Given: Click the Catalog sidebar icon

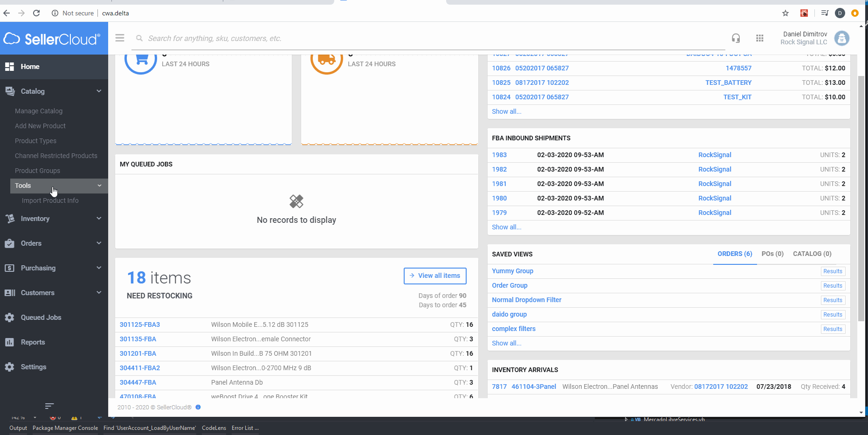Looking at the screenshot, I should tap(10, 91).
